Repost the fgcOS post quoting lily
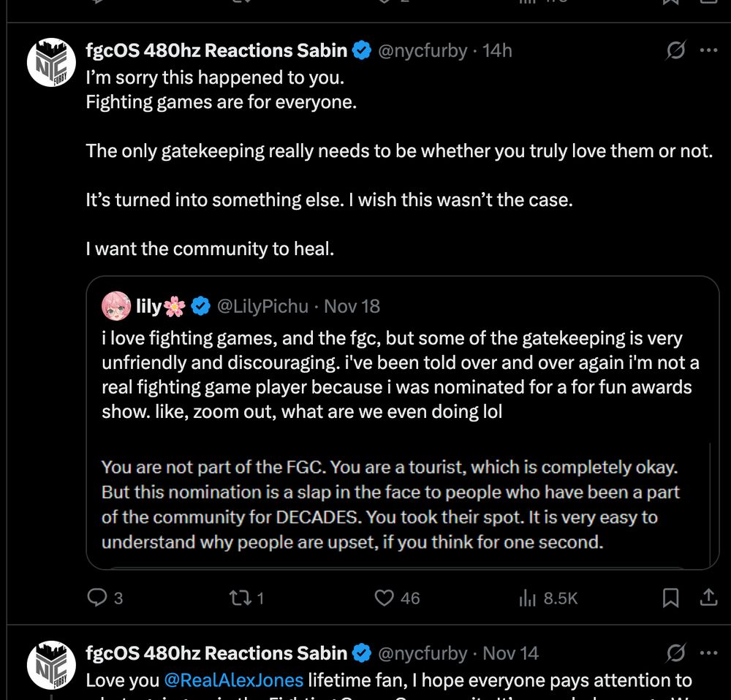Image resolution: width=731 pixels, height=700 pixels. [x=238, y=598]
